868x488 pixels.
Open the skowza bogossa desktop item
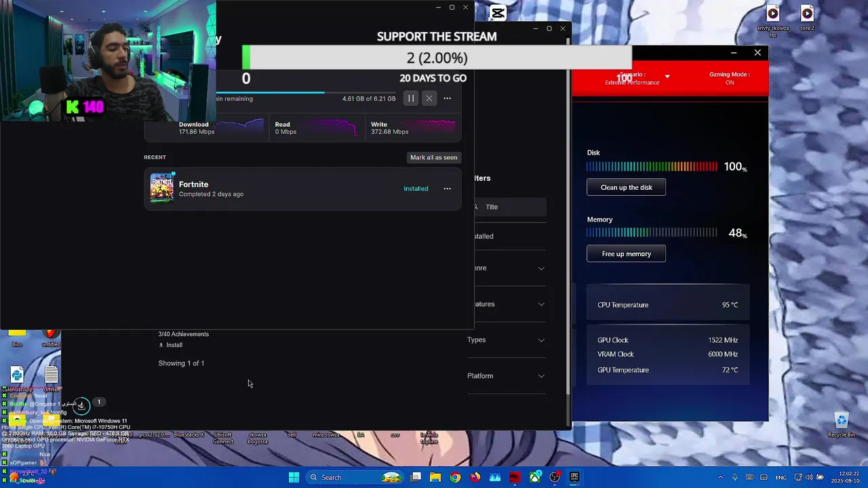(258, 438)
